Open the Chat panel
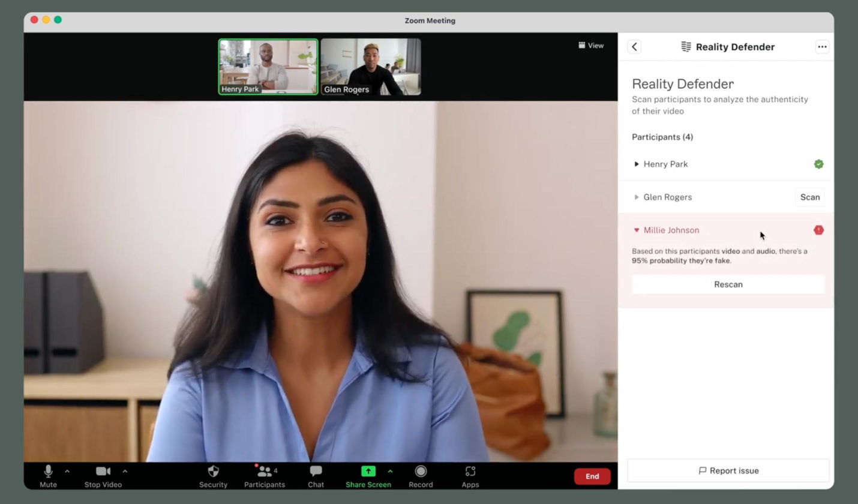858x504 pixels. (x=316, y=476)
